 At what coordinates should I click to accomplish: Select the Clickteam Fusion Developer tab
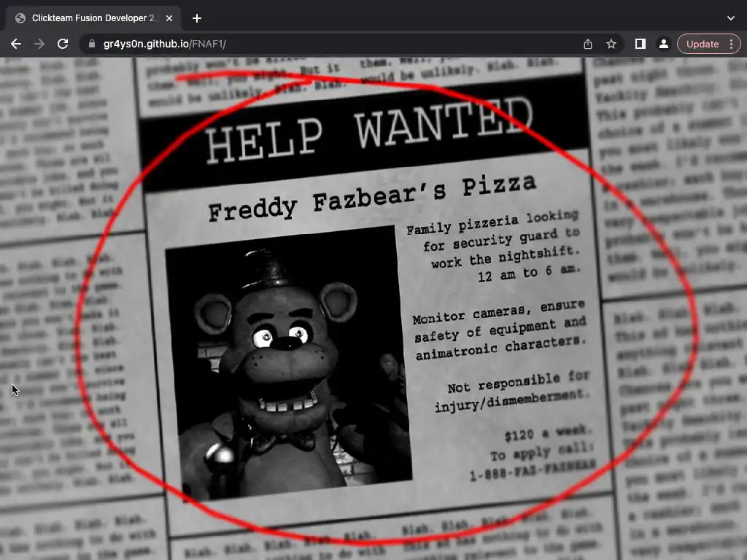94,18
